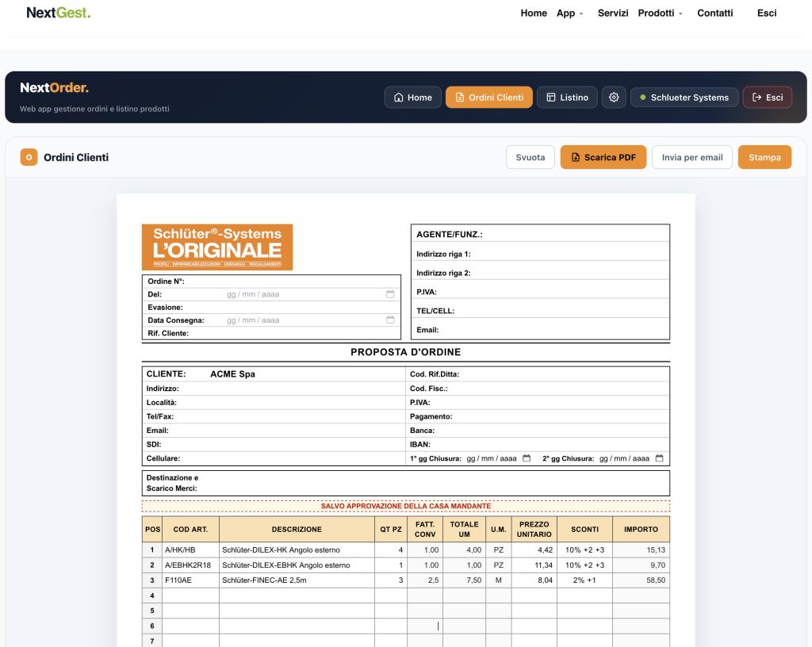This screenshot has height=647, width=812.
Task: Download the order with Scarica PDF
Action: click(x=603, y=157)
